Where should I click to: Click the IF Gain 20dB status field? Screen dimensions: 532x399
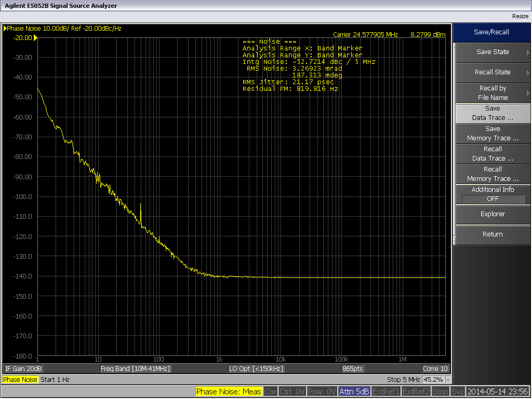23,369
